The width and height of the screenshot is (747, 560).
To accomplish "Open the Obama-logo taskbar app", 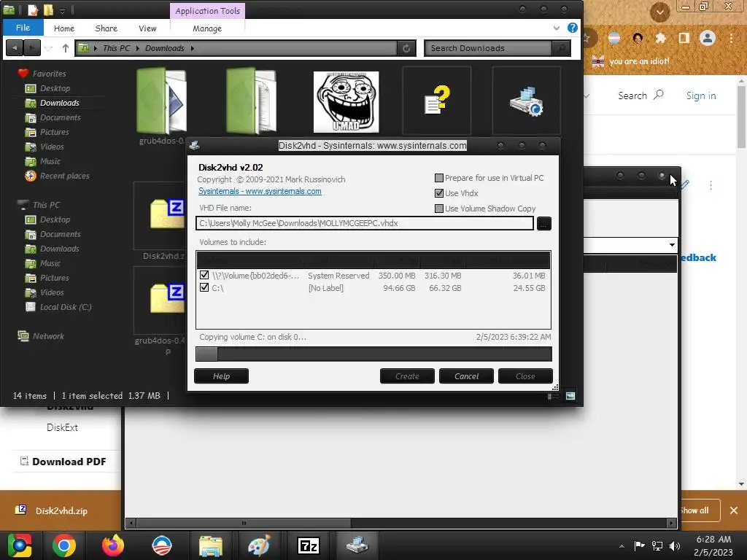I will (161, 545).
